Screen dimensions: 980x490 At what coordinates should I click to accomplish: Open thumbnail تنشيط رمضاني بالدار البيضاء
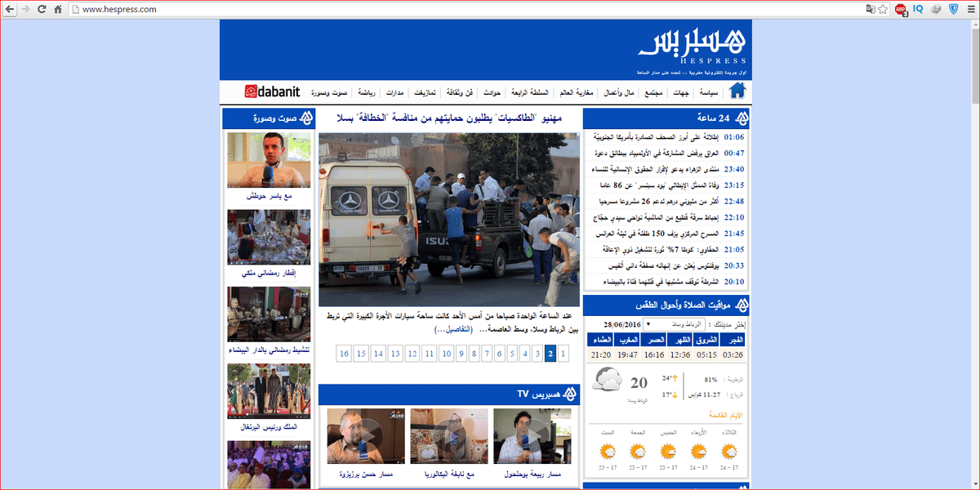pyautogui.click(x=269, y=314)
